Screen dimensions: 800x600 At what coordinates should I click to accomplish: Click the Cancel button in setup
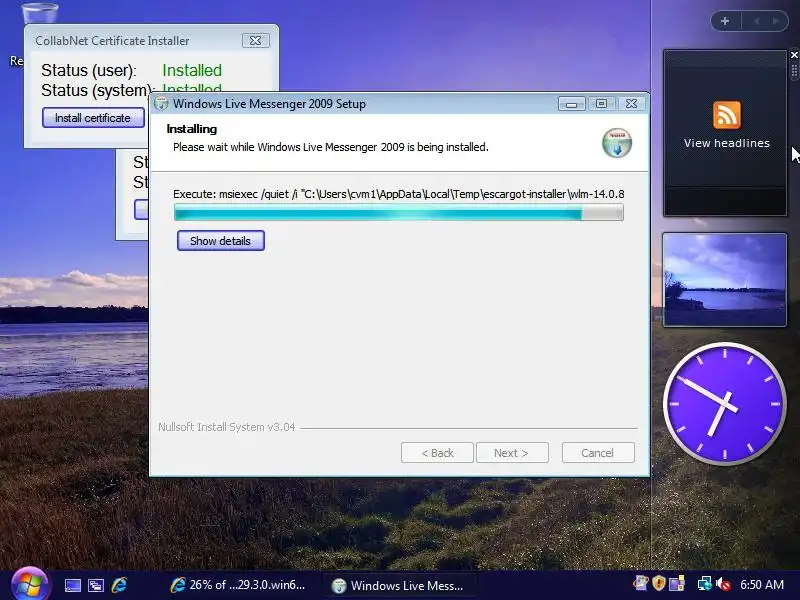598,453
